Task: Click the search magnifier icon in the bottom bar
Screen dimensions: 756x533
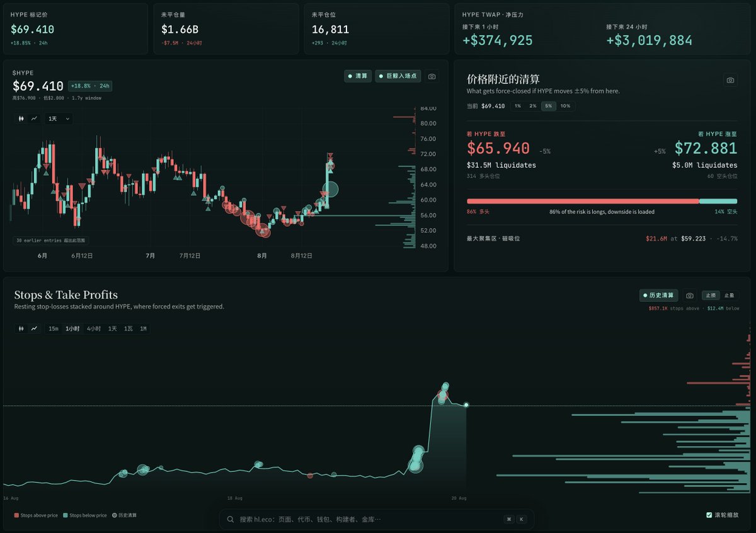Action: coord(231,519)
